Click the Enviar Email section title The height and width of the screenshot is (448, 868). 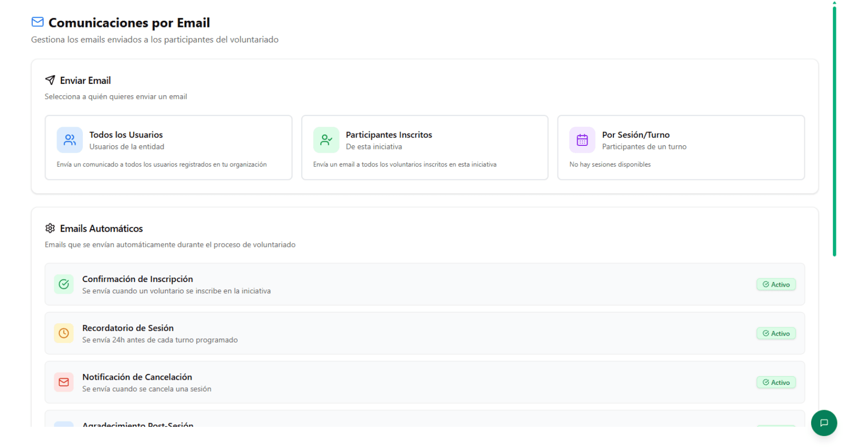pos(85,80)
